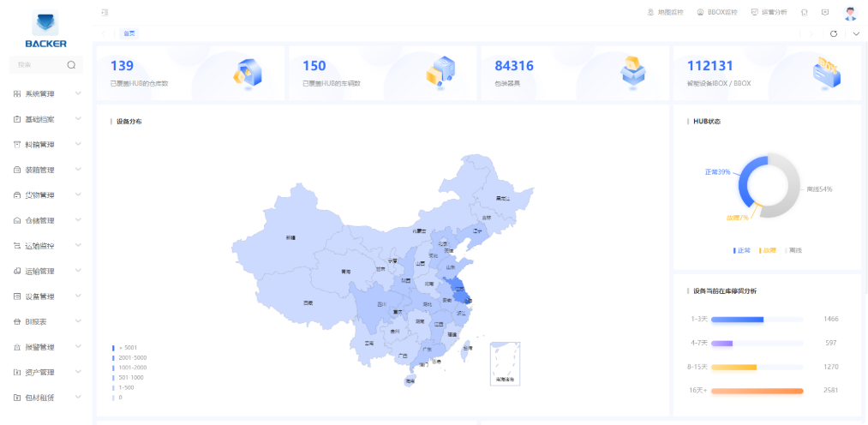Open the tab bar dropdown chevron
The width and height of the screenshot is (868, 425).
coord(856,33)
